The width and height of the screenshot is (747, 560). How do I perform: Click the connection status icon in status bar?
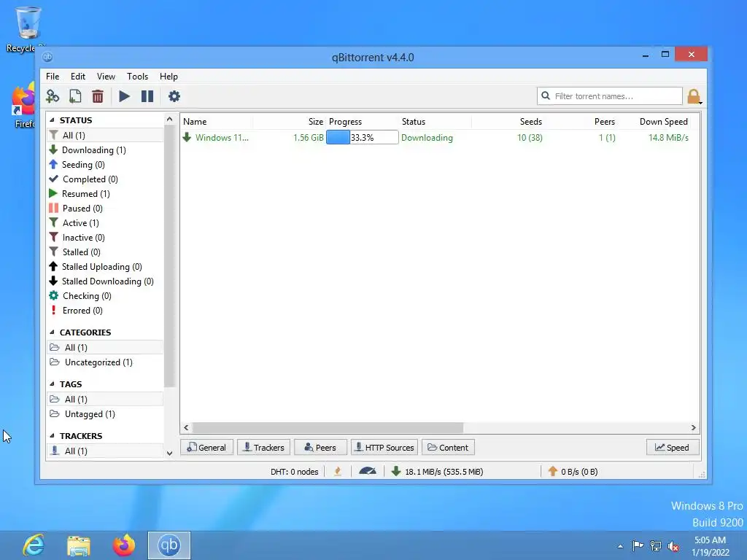[x=338, y=472]
